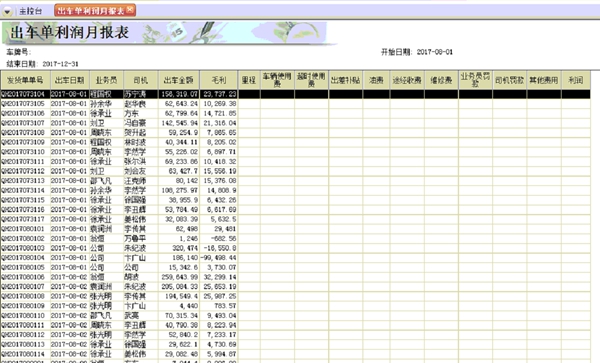Viewport: 600px width, 363px height.
Task: Click the 利润 column header
Action: [x=576, y=80]
